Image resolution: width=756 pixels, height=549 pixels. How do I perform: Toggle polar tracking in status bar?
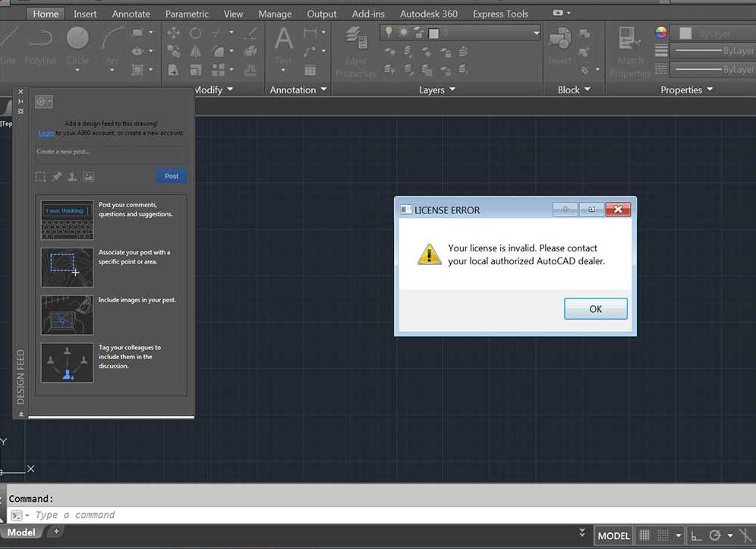(716, 535)
